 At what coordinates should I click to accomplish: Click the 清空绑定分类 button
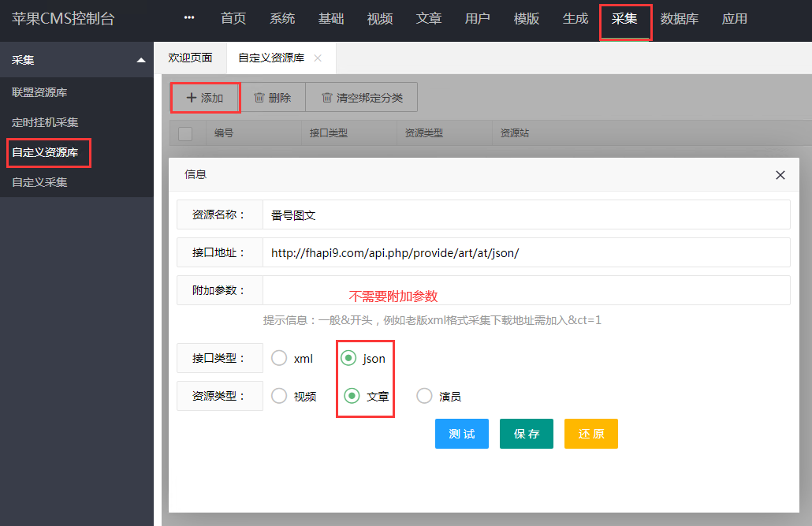point(361,98)
